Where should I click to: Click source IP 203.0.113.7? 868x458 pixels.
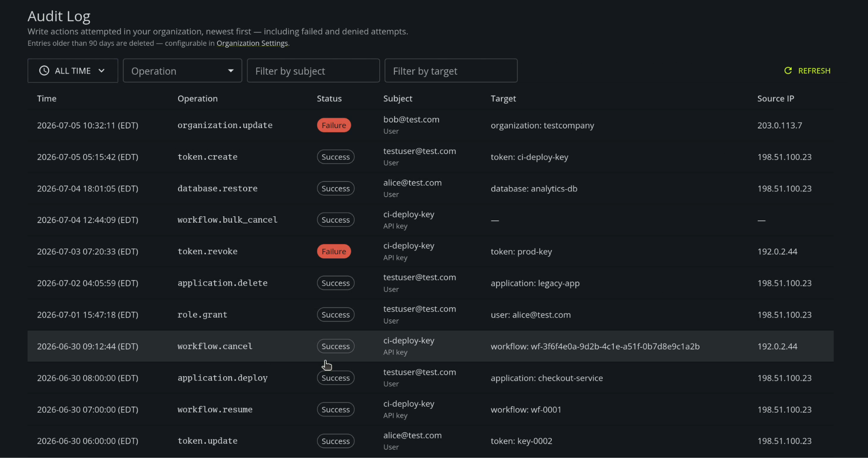[780, 126]
